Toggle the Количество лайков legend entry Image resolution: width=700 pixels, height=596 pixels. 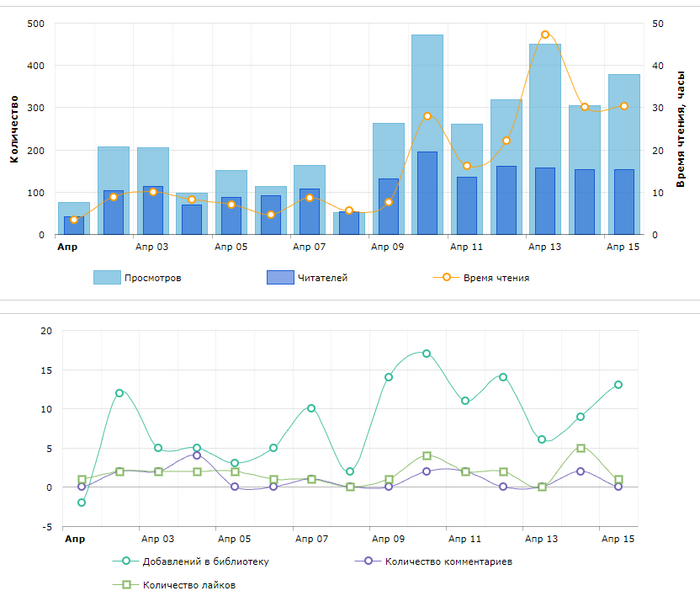pyautogui.click(x=174, y=585)
